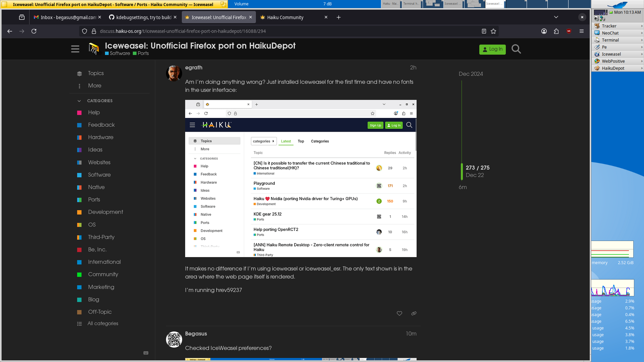
Task: Copy link icon on egrath's post
Action: point(414,313)
